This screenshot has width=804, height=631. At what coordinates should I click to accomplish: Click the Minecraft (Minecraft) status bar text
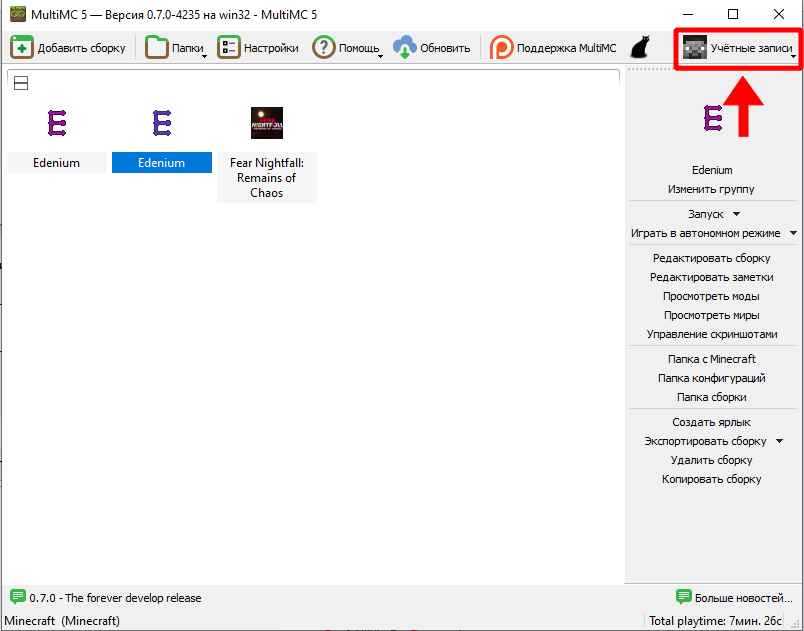click(x=62, y=621)
